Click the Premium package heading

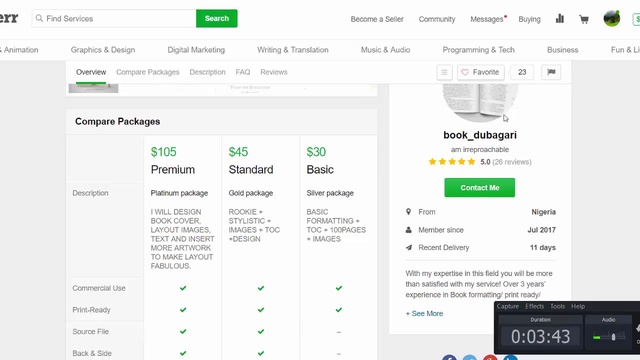coord(173,169)
